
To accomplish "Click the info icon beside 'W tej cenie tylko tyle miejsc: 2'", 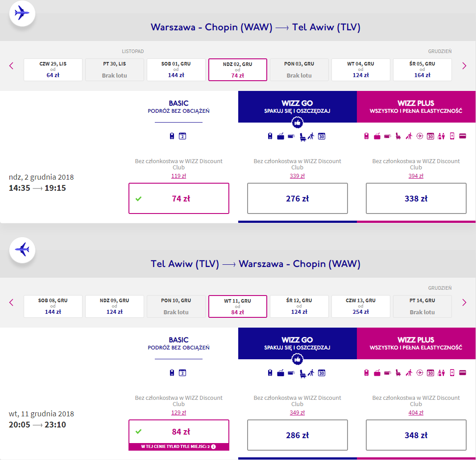I will click(x=214, y=447).
